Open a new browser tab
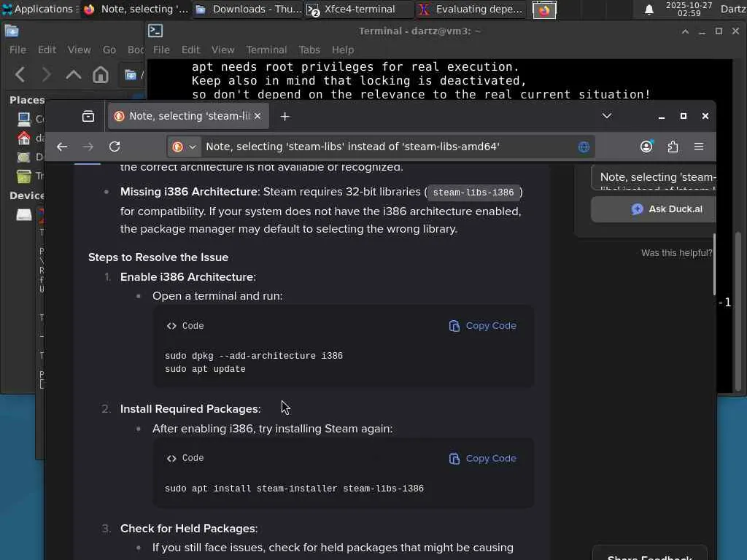Screen dimensions: 747x560 (x=285, y=116)
